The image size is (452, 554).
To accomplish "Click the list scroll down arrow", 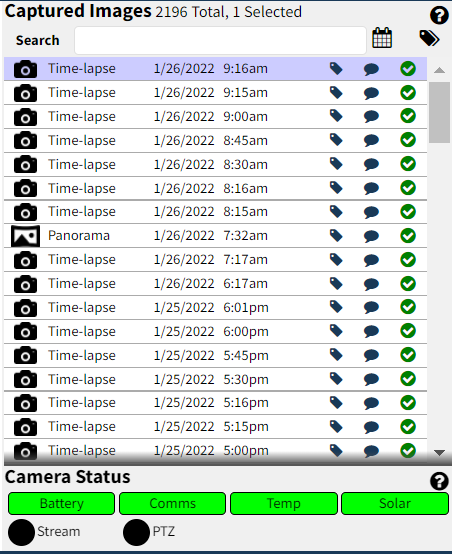I will [x=439, y=453].
